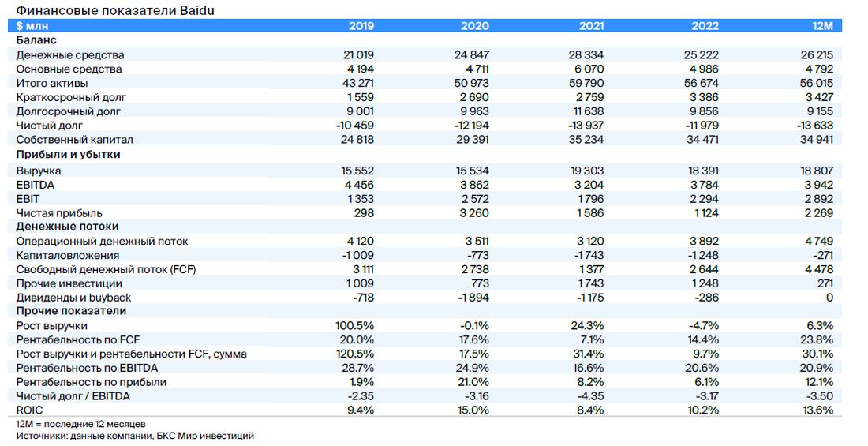Select the value 4 749 in Операционный денежный поток

pyautogui.click(x=818, y=242)
